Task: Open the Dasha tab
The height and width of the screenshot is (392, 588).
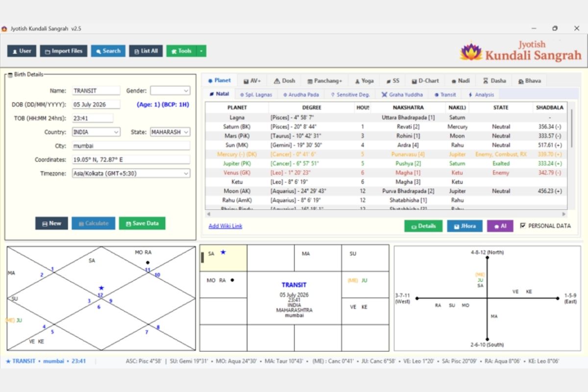Action: (x=494, y=81)
